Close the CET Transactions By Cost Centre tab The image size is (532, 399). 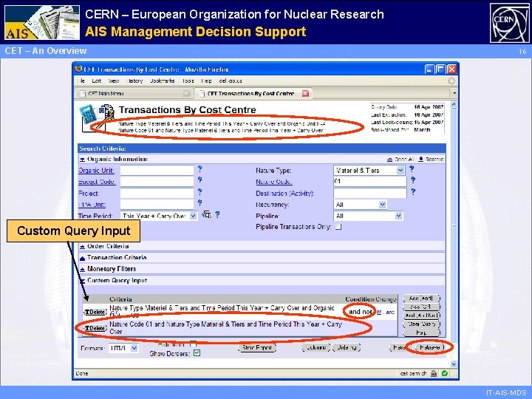click(305, 94)
